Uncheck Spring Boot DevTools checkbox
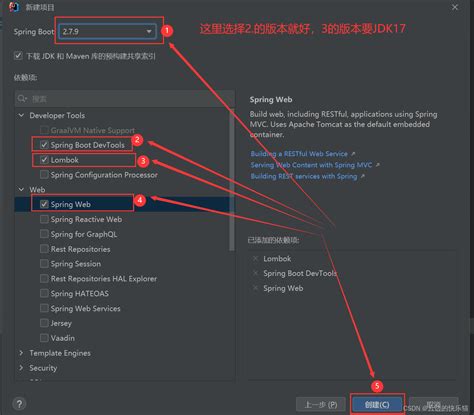The height and width of the screenshot is (415, 474). (x=44, y=145)
